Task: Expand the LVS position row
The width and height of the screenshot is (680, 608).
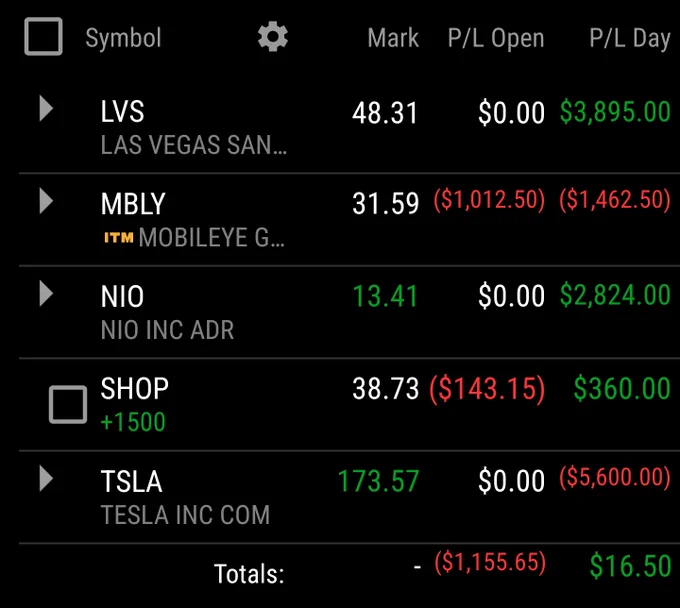Action: [x=46, y=108]
